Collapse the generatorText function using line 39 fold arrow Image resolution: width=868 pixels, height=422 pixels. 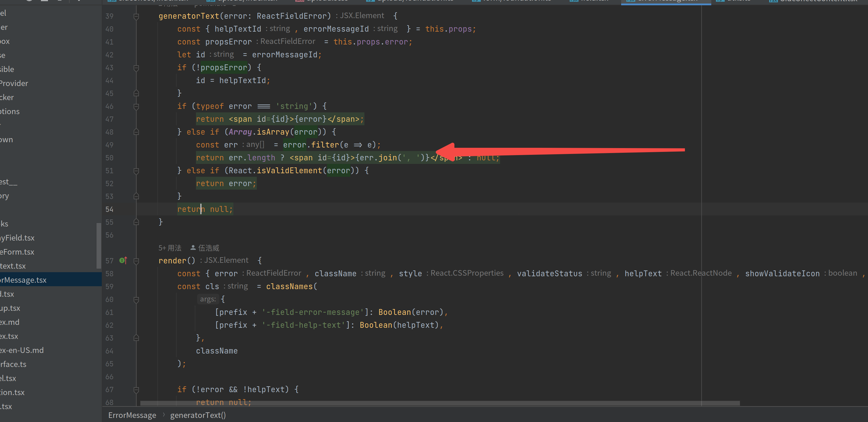(x=137, y=16)
